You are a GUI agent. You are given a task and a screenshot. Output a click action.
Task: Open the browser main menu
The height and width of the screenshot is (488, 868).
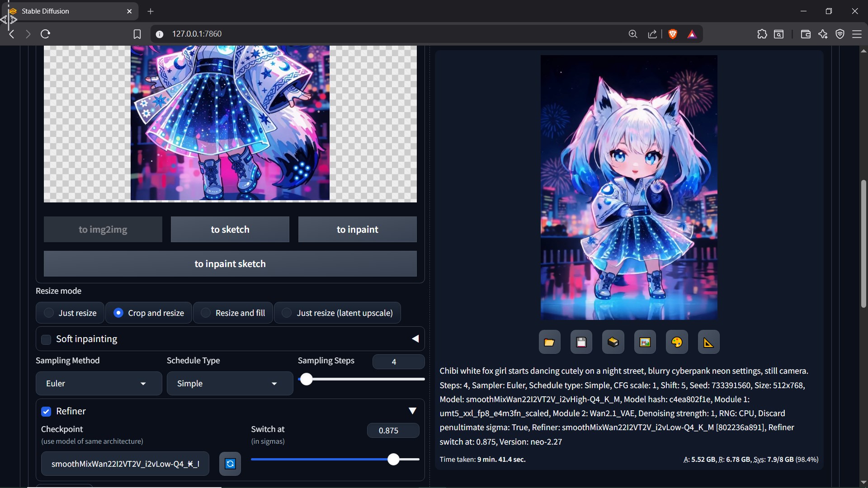coord(857,34)
